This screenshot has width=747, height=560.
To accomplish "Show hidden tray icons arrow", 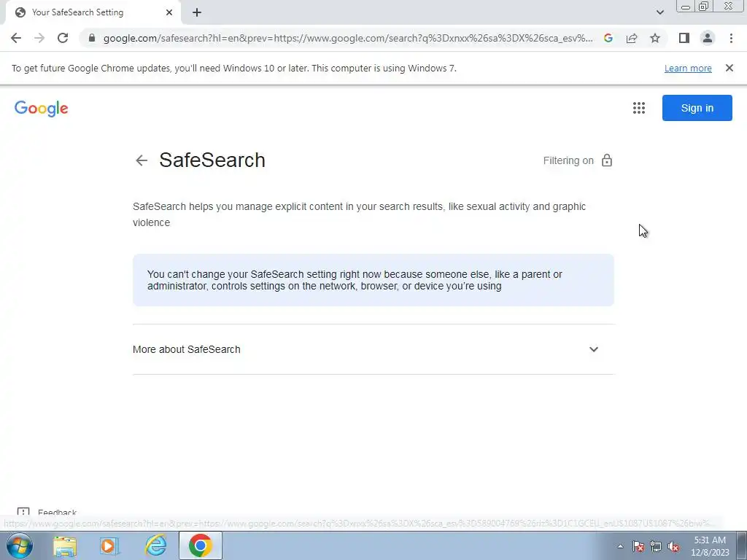I will [x=620, y=546].
